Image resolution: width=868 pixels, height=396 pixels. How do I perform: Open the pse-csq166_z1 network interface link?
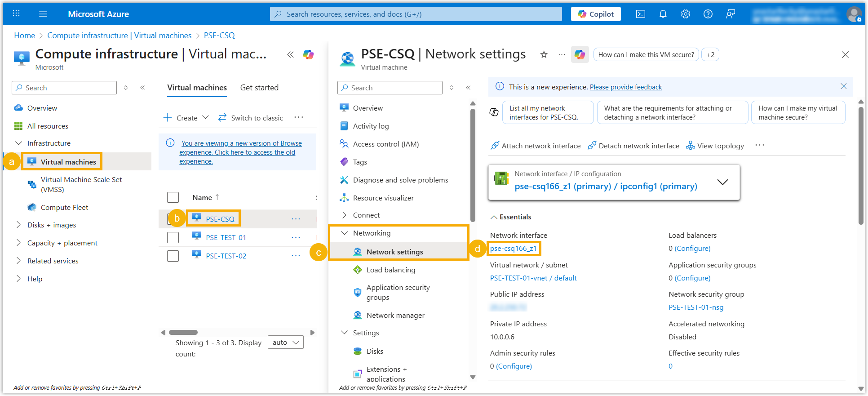tap(513, 249)
